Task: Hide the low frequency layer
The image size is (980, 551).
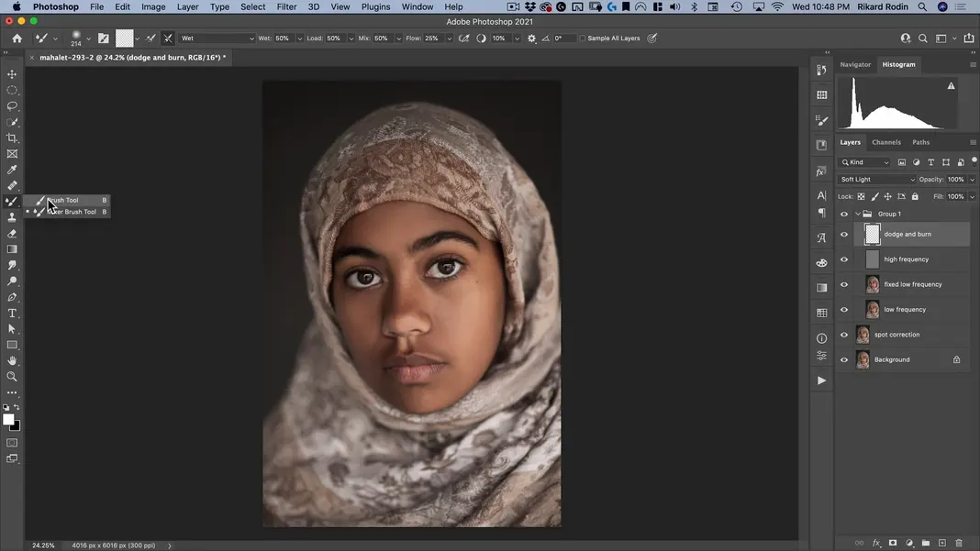Action: point(844,309)
